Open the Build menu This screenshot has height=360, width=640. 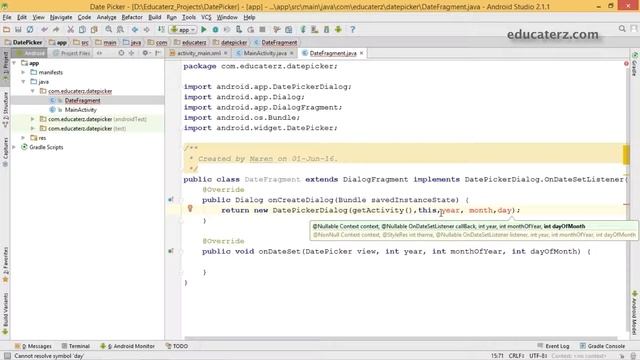pos(155,17)
